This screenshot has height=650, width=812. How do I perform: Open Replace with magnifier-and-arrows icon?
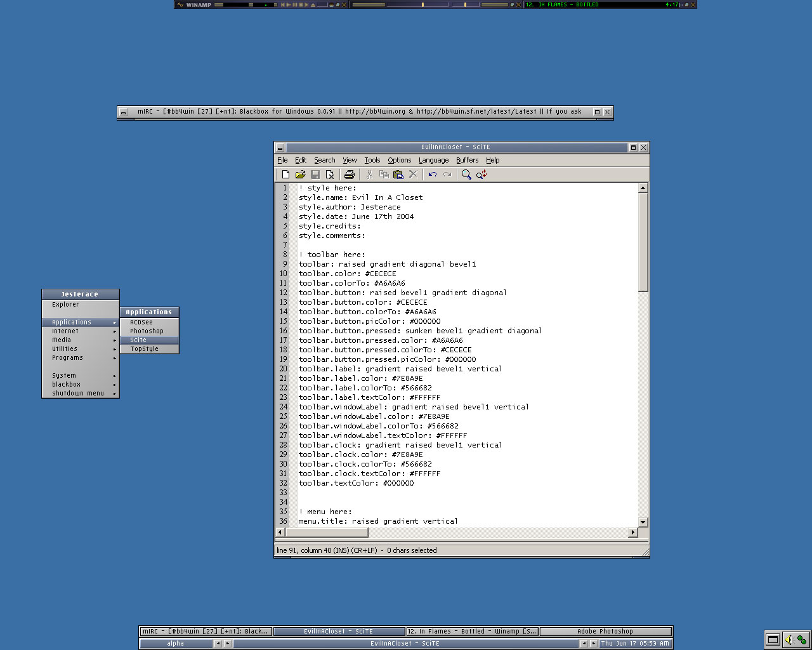click(x=481, y=175)
